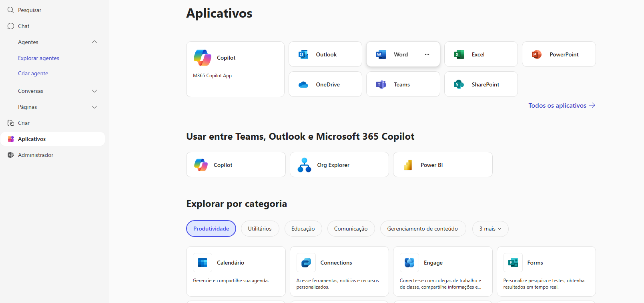The image size is (644, 303).
Task: Click the Excel label on its card
Action: tap(478, 54)
